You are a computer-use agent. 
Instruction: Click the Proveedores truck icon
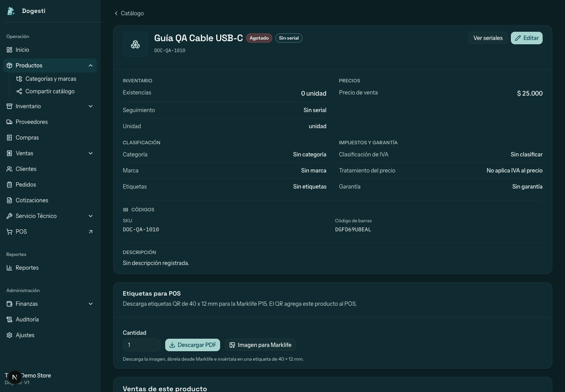(x=9, y=122)
